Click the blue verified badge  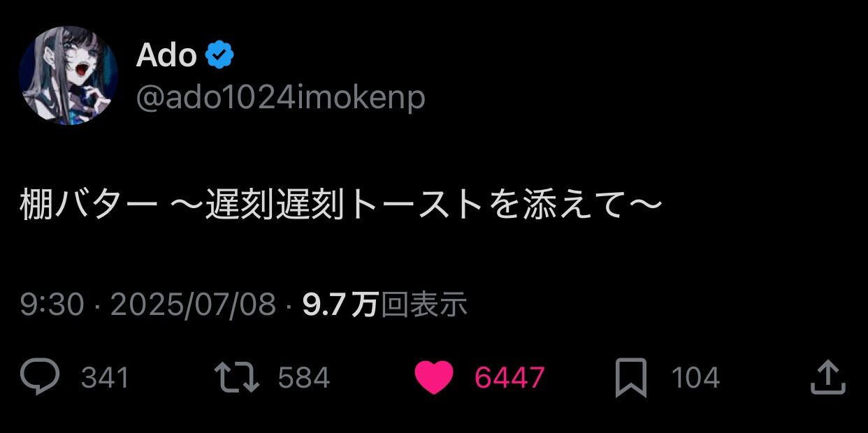[x=219, y=56]
